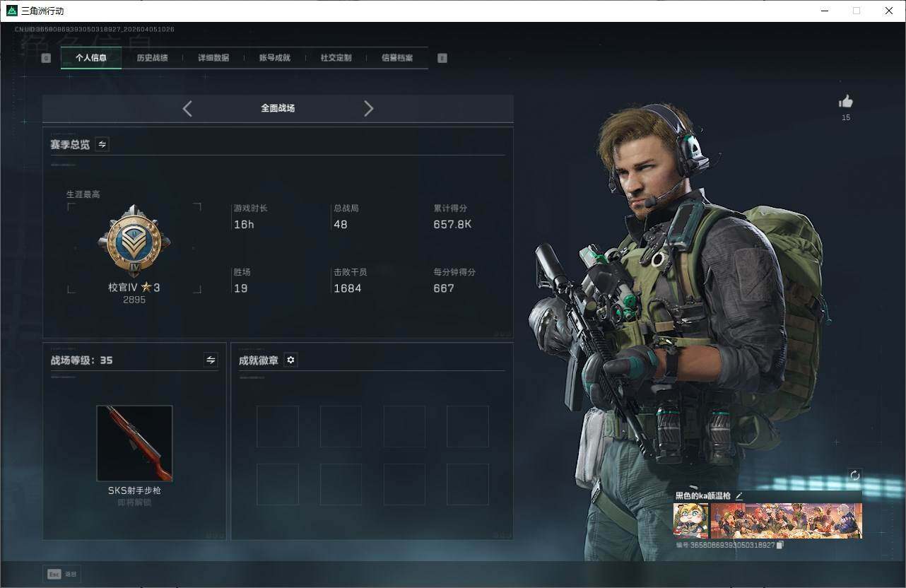
Task: Click the 累计得分 value 657.8K
Action: click(x=452, y=224)
